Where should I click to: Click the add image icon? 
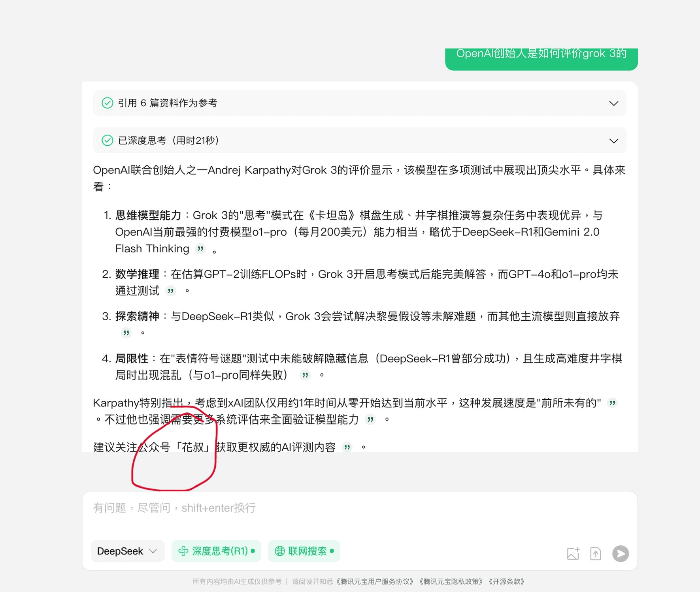point(573,553)
